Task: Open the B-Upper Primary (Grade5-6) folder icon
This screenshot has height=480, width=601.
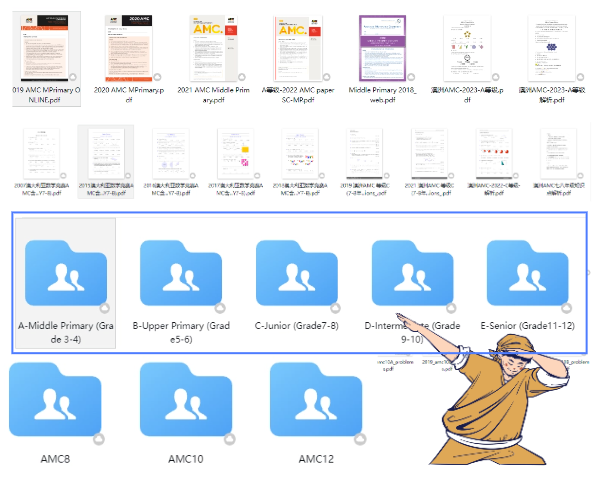Action: click(x=181, y=273)
